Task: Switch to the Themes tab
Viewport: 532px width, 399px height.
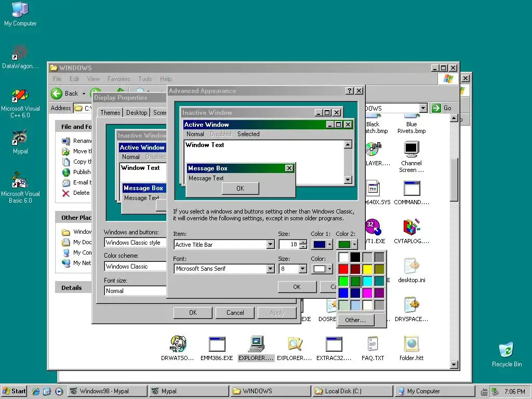Action: tap(110, 112)
